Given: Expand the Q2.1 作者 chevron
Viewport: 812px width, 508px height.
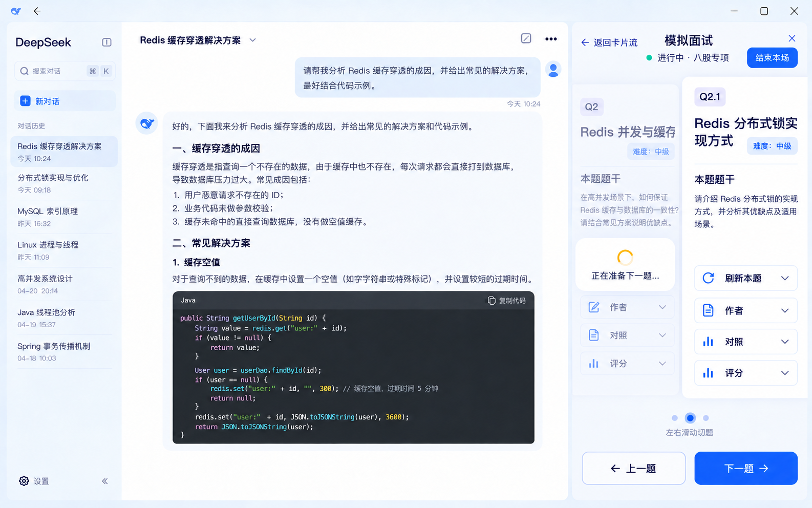Looking at the screenshot, I should (x=785, y=311).
